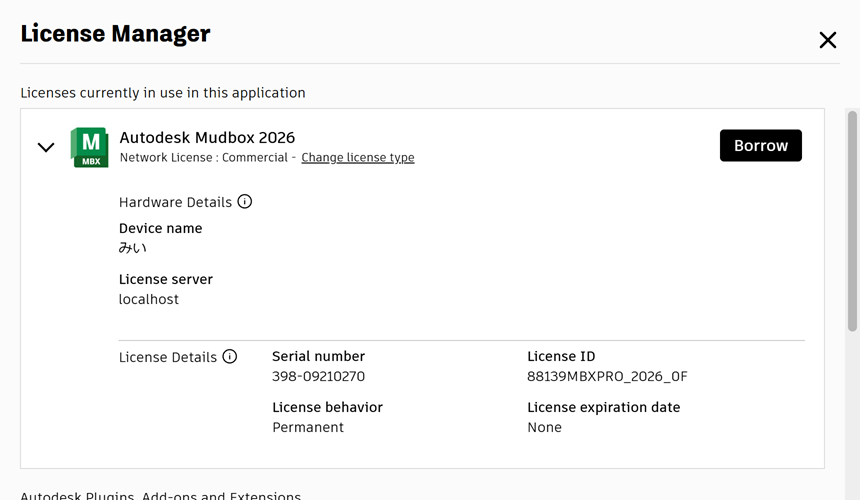Click the License Manager title
The height and width of the screenshot is (500, 860).
[x=115, y=33]
